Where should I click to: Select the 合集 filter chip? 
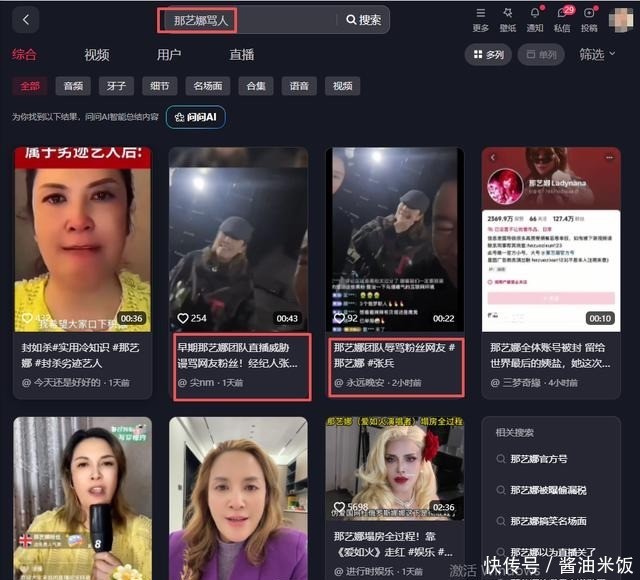tap(256, 86)
